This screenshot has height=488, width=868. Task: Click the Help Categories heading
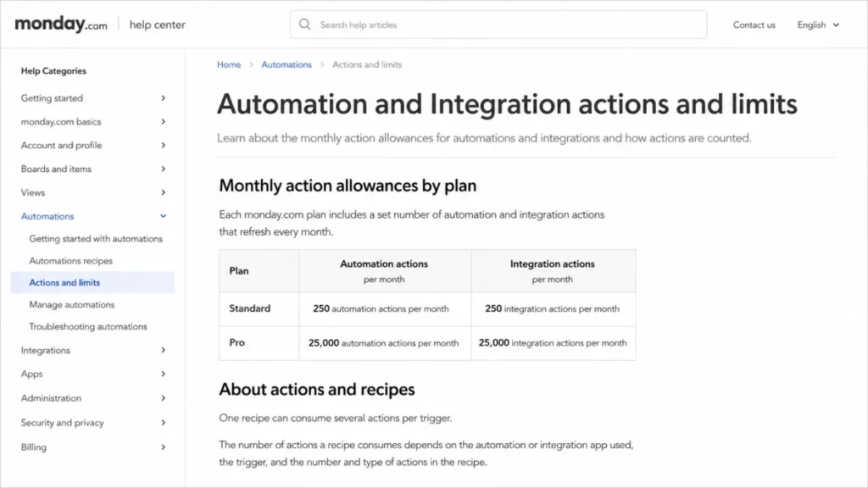click(53, 71)
